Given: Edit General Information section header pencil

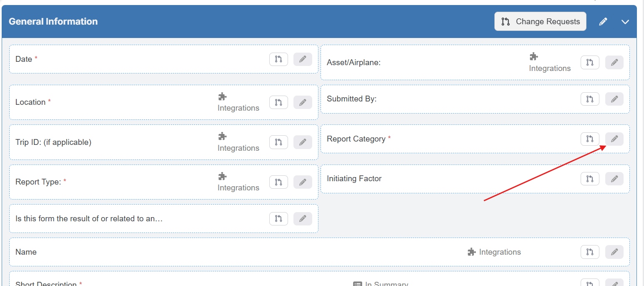Looking at the screenshot, I should tap(603, 22).
